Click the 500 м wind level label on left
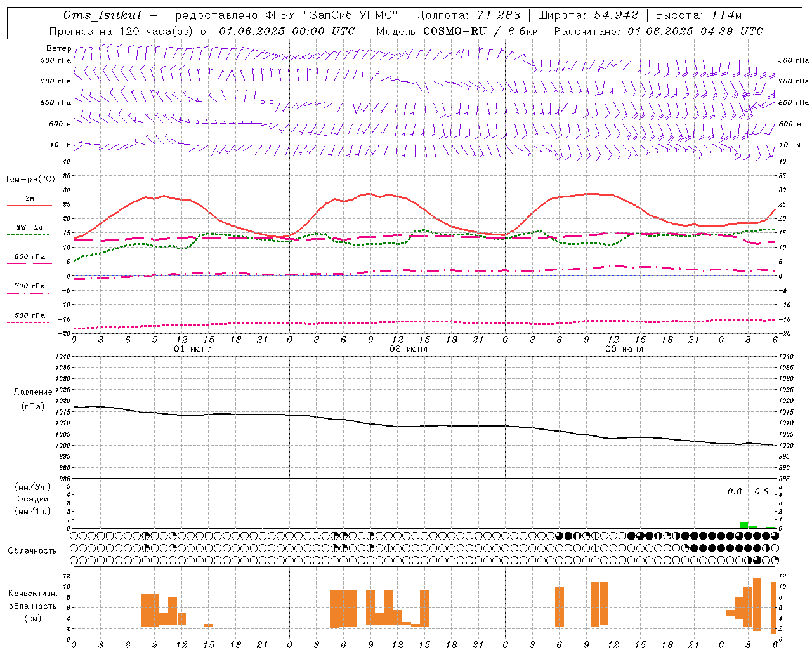The width and height of the screenshot is (812, 650). [61, 124]
